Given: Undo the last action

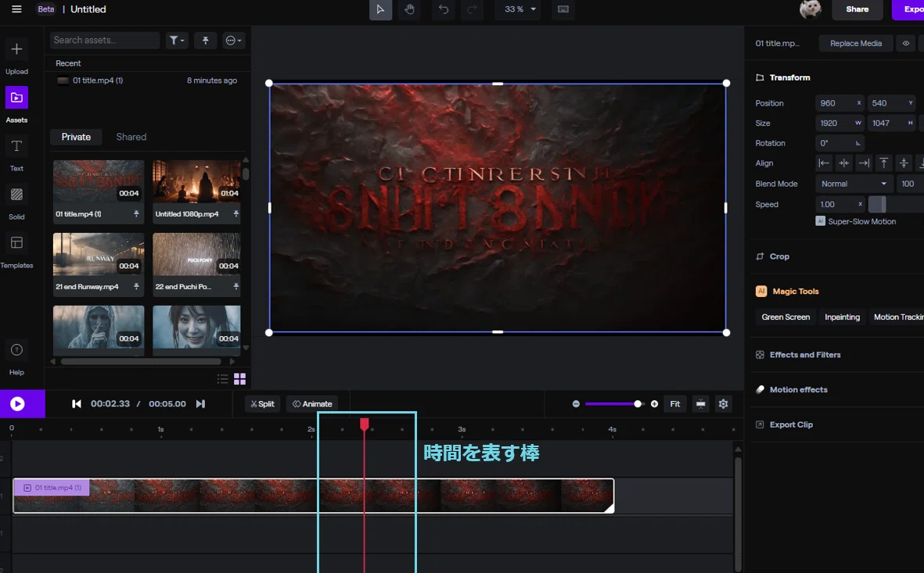Looking at the screenshot, I should point(444,9).
